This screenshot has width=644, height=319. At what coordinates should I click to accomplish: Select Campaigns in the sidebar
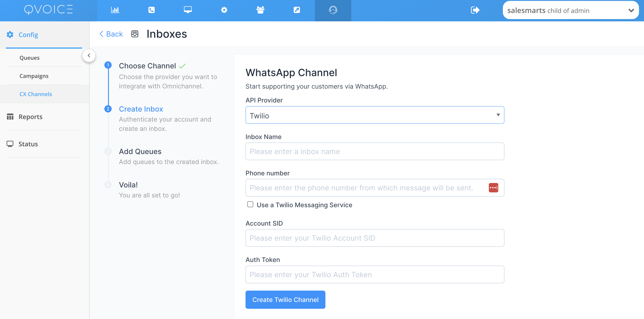coord(34,76)
